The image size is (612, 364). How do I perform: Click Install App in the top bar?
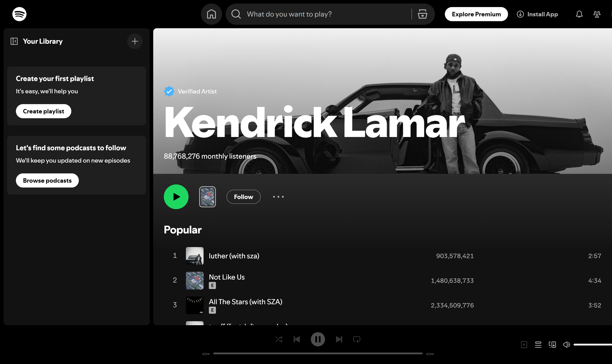coord(542,14)
